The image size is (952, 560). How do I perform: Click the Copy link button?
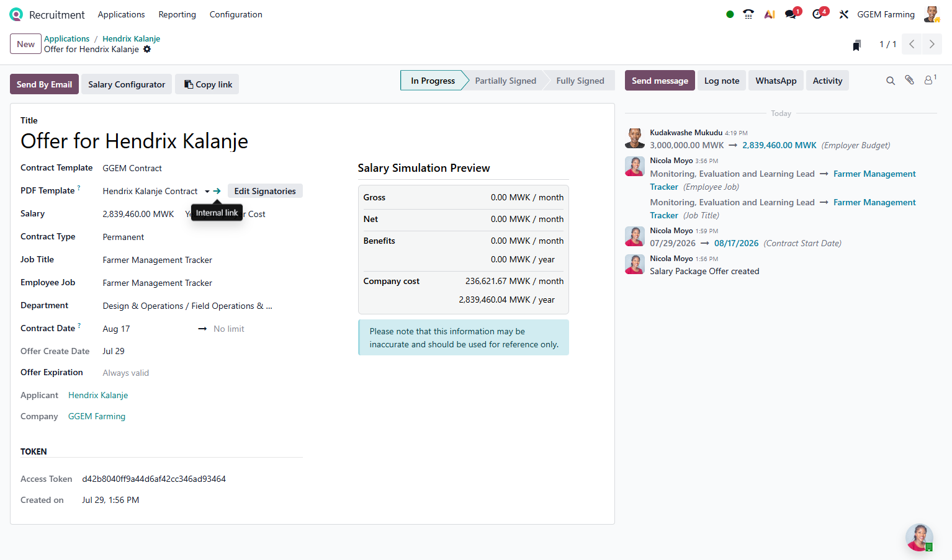pos(207,84)
